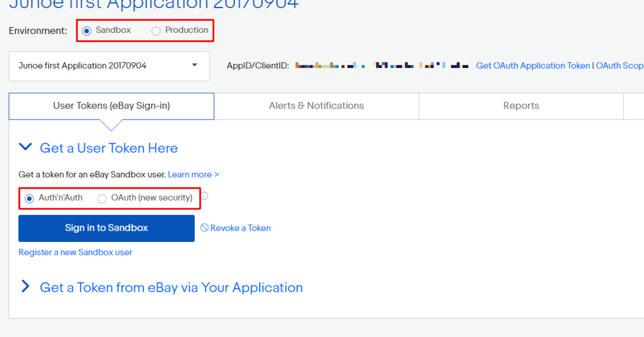The width and height of the screenshot is (644, 337).
Task: Click the AppID/ClientID label text
Action: (x=258, y=65)
